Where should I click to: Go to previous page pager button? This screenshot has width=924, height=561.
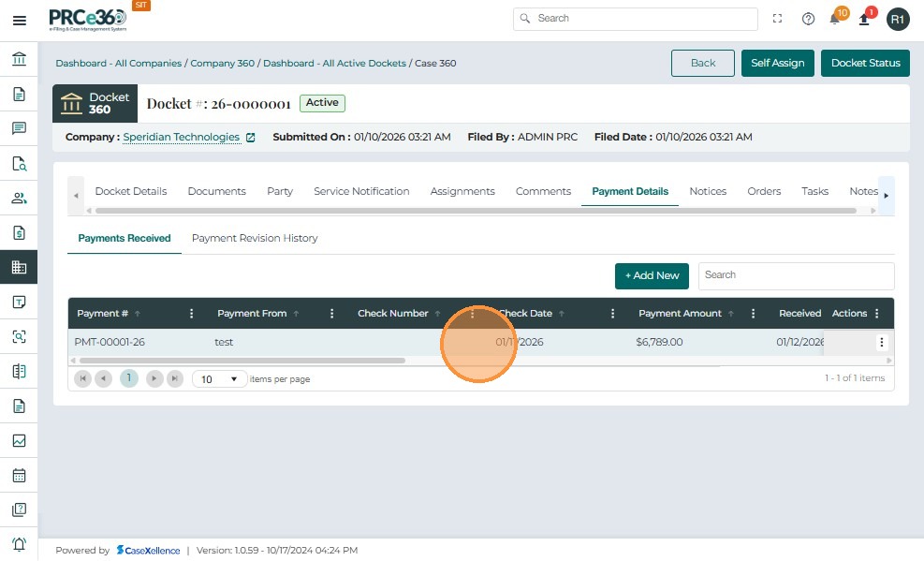click(x=103, y=378)
